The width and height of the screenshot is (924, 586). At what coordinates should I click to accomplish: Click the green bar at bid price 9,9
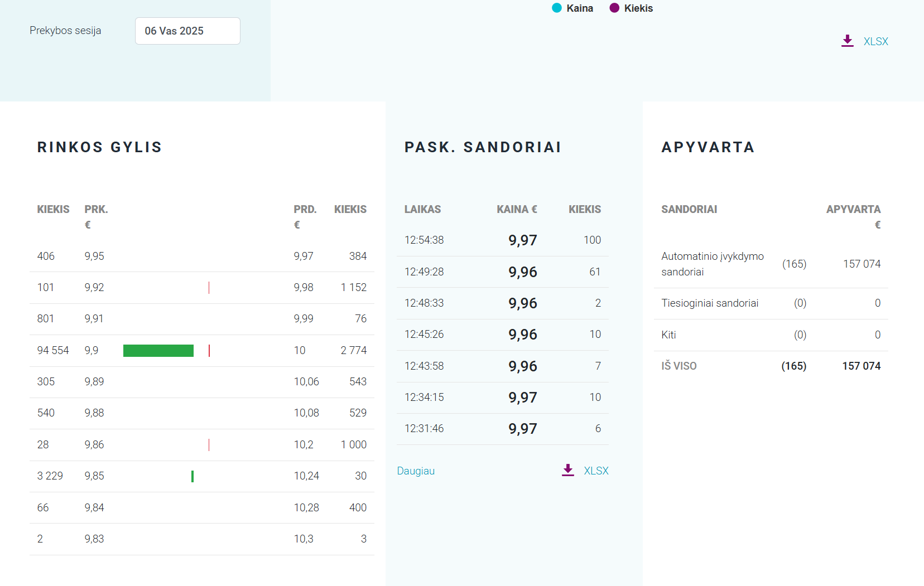158,350
